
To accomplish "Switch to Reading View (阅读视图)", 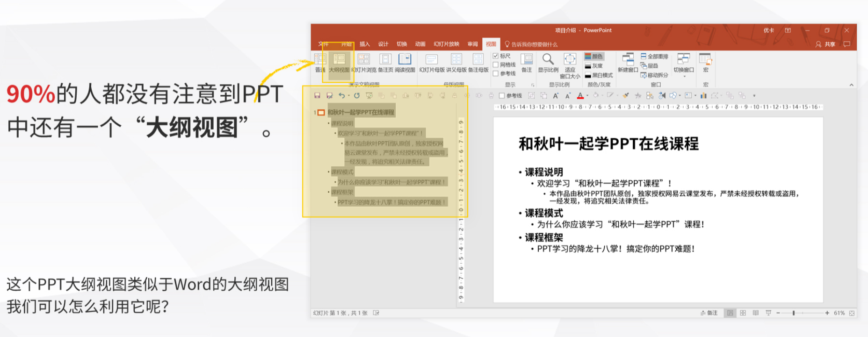I will pos(405,63).
